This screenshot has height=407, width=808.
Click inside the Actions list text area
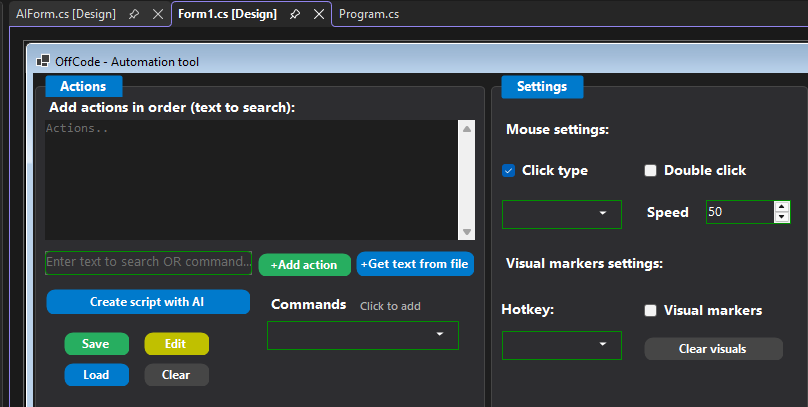click(x=251, y=180)
